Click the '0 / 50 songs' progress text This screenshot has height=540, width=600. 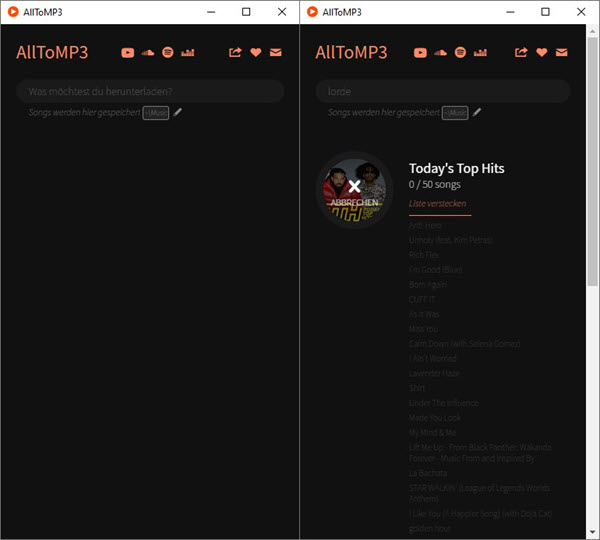point(434,184)
